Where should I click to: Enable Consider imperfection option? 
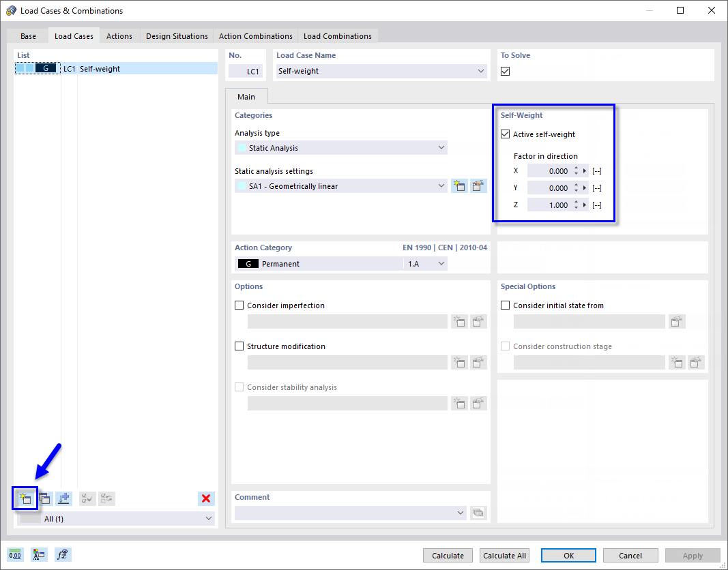[x=239, y=305]
